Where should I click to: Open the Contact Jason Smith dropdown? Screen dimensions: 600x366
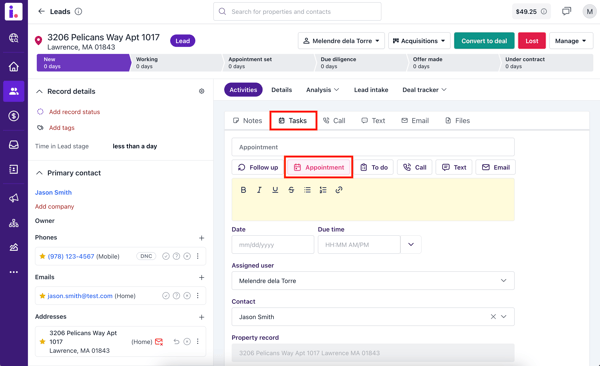pyautogui.click(x=504, y=317)
